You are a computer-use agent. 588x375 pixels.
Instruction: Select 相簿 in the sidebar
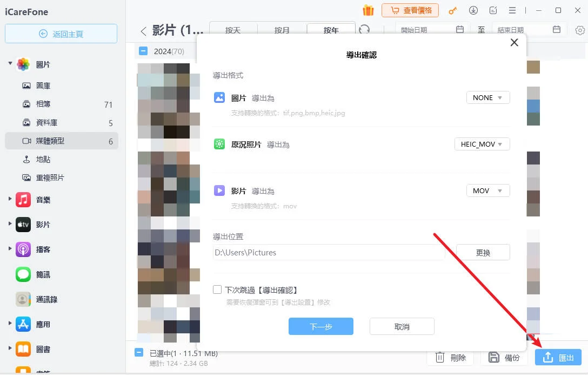(x=62, y=104)
